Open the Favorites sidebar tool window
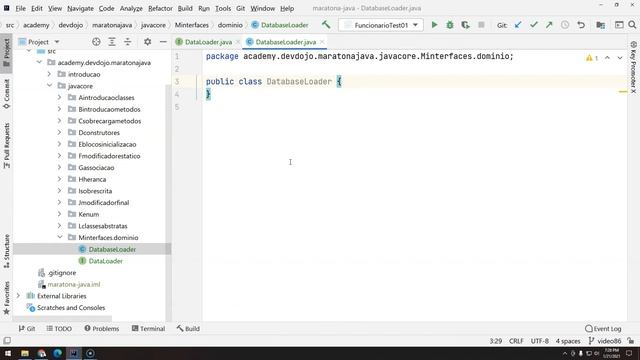The image size is (640, 360). (x=7, y=298)
